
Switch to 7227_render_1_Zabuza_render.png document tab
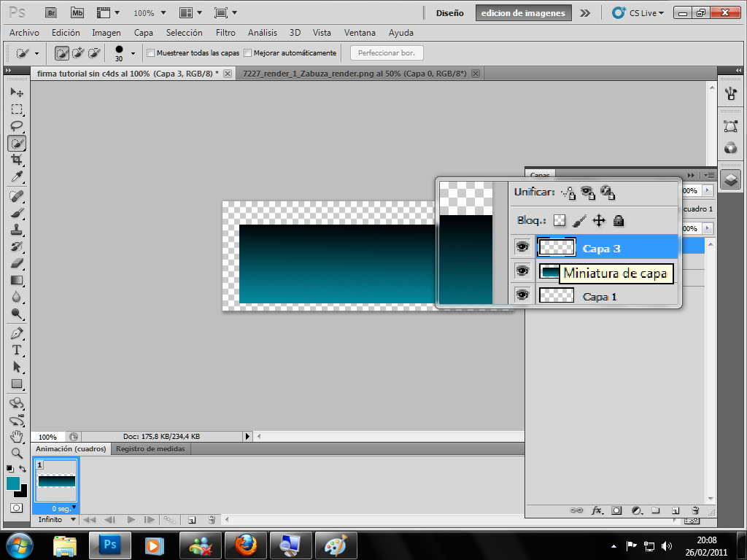pos(355,74)
